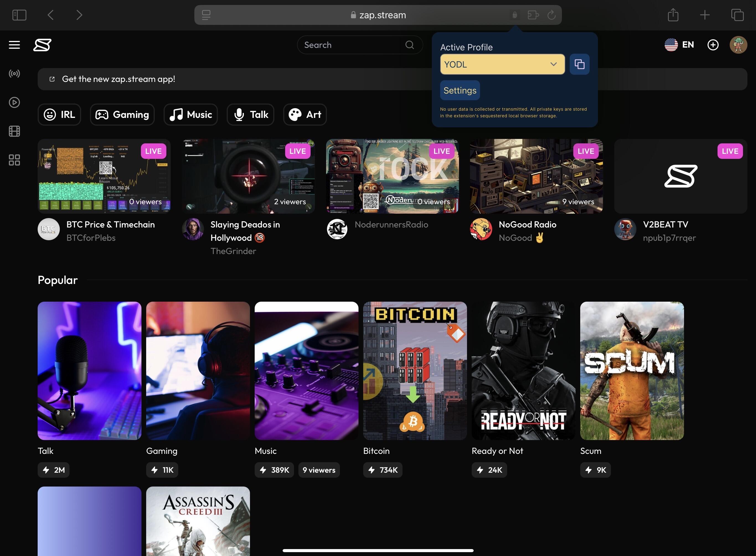Open Assassin's Creed III category card
Screen dimensions: 756x556
coord(198,521)
